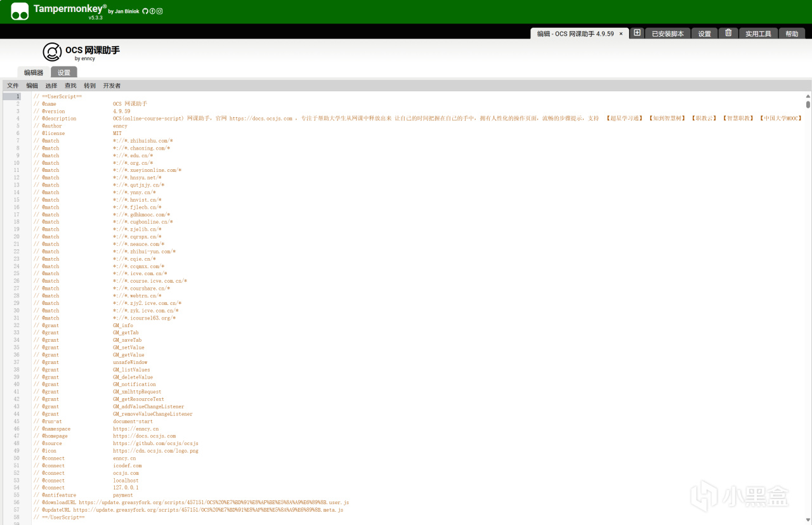Click the @antifeature payment line
The height and width of the screenshot is (525, 812).
83,495
